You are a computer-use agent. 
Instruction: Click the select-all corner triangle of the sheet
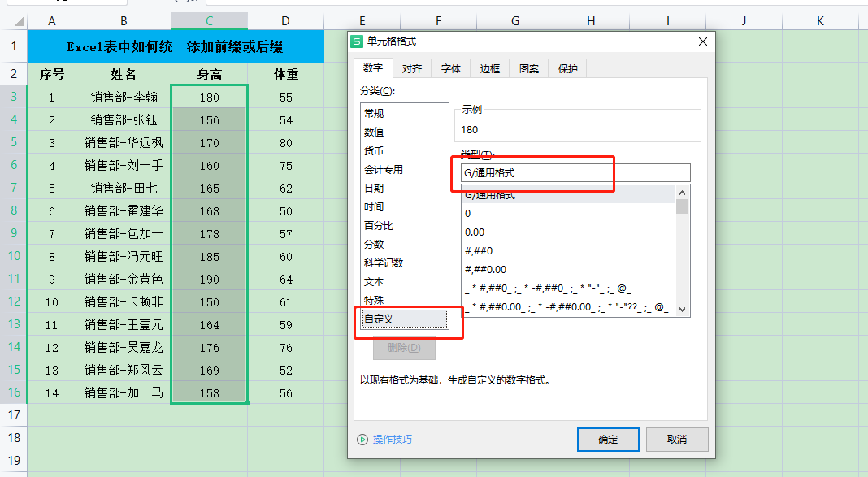point(20,22)
